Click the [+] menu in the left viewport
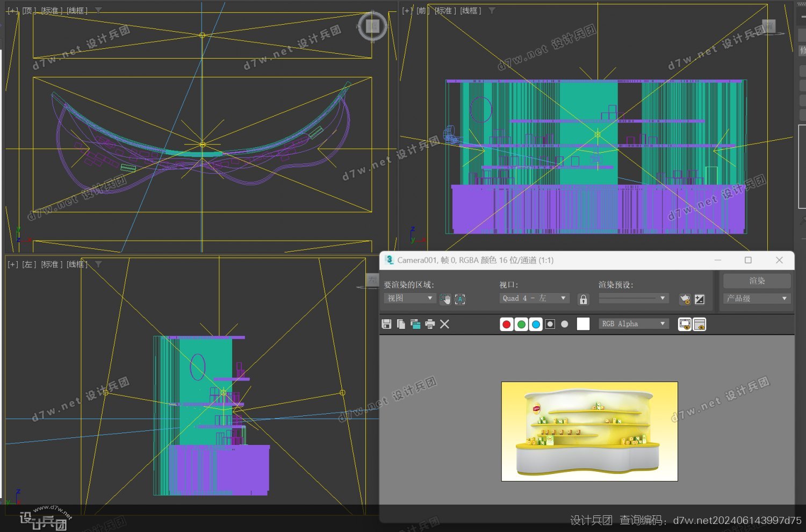 coord(13,264)
